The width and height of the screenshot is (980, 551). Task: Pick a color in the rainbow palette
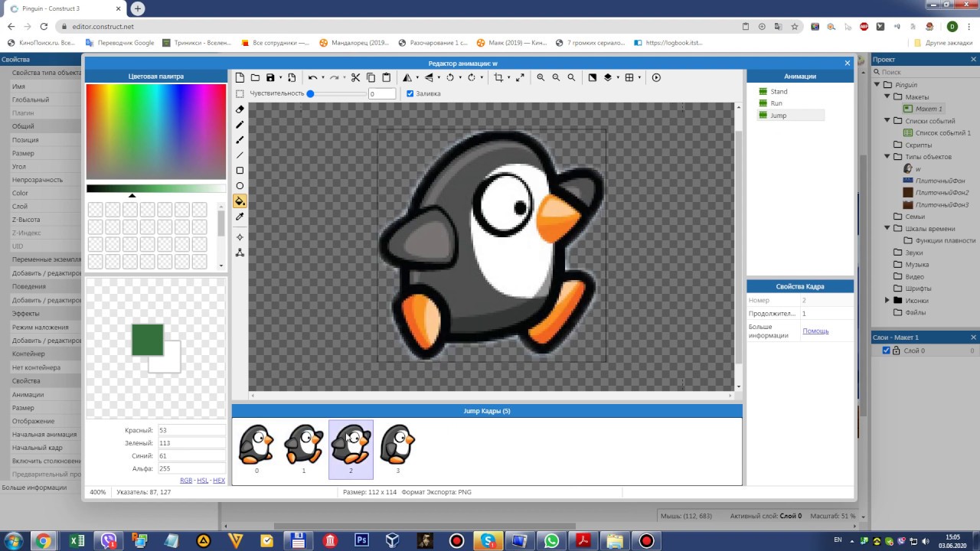point(156,132)
